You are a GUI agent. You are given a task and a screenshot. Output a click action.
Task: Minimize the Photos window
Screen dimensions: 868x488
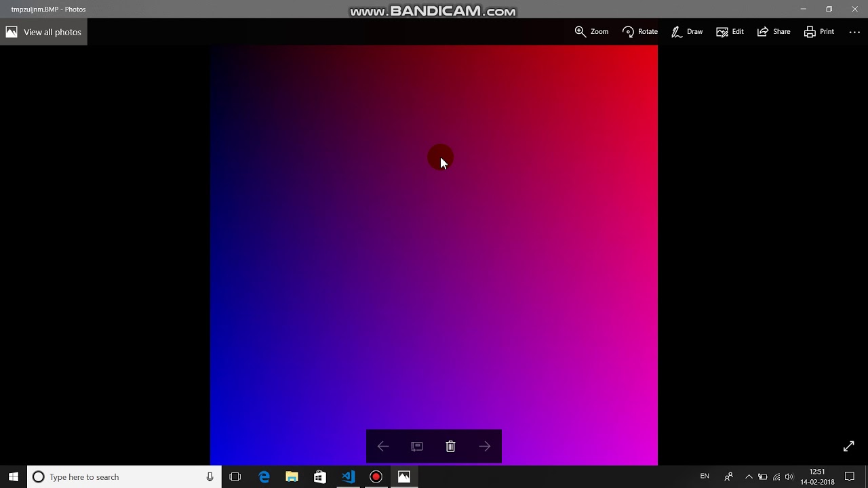point(803,9)
